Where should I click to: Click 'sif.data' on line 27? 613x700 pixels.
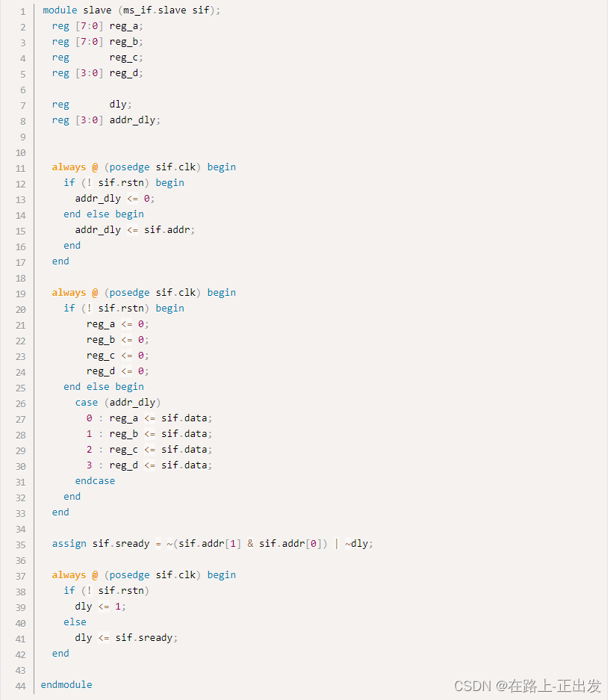(x=184, y=418)
